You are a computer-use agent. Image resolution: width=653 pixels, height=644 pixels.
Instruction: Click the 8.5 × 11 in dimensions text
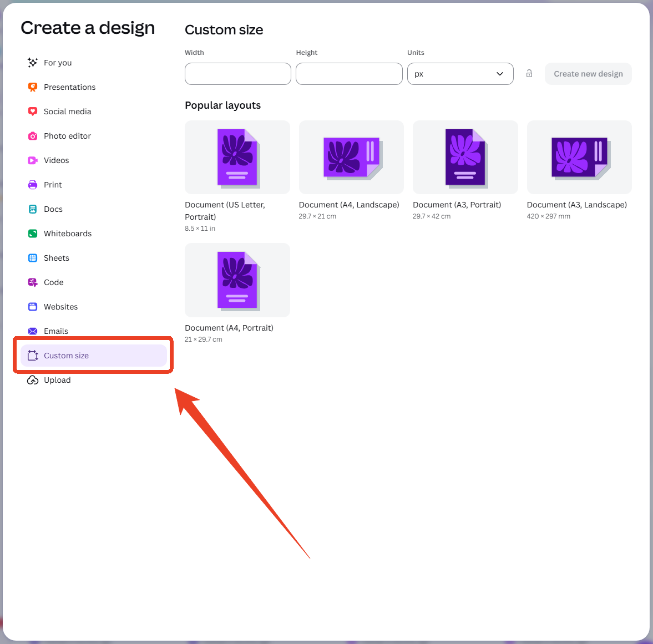click(x=200, y=229)
